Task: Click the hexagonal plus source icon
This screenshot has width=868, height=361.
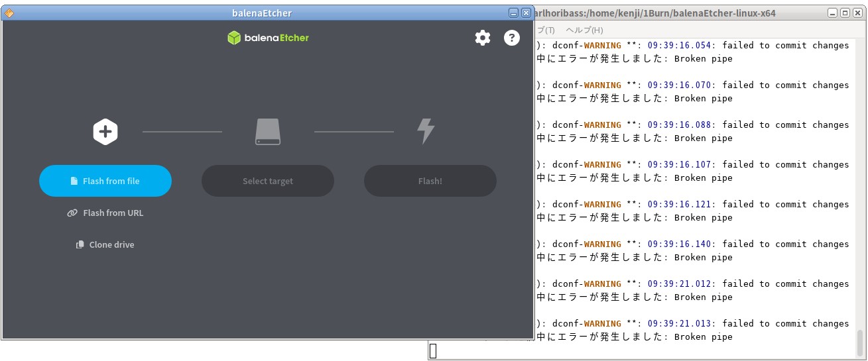Action: coord(105,132)
